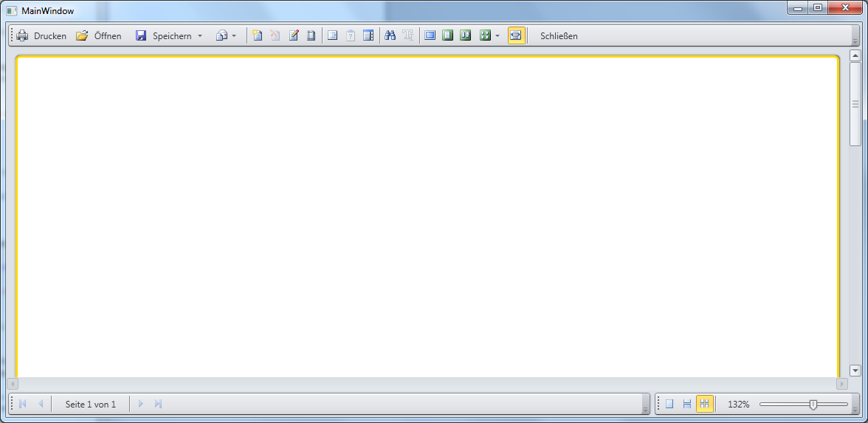The width and height of the screenshot is (868, 423).
Task: Expand the send e-mail dropdown arrow
Action: [x=233, y=36]
